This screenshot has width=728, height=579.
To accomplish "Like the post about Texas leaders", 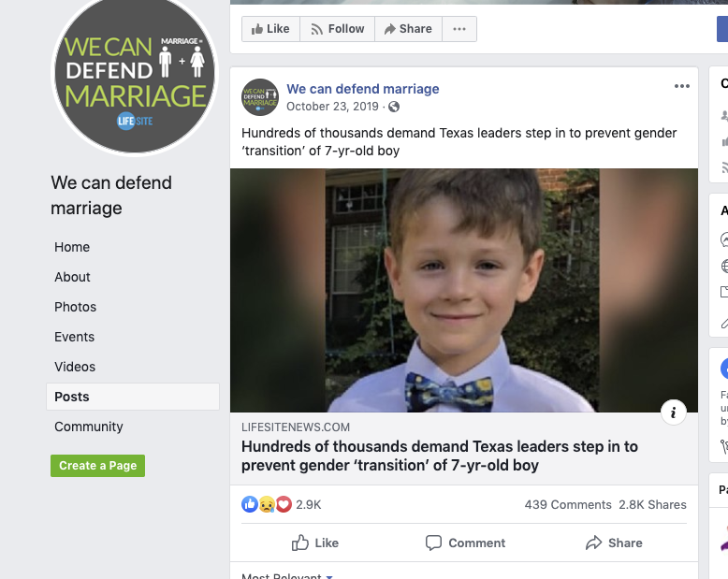I will 314,543.
